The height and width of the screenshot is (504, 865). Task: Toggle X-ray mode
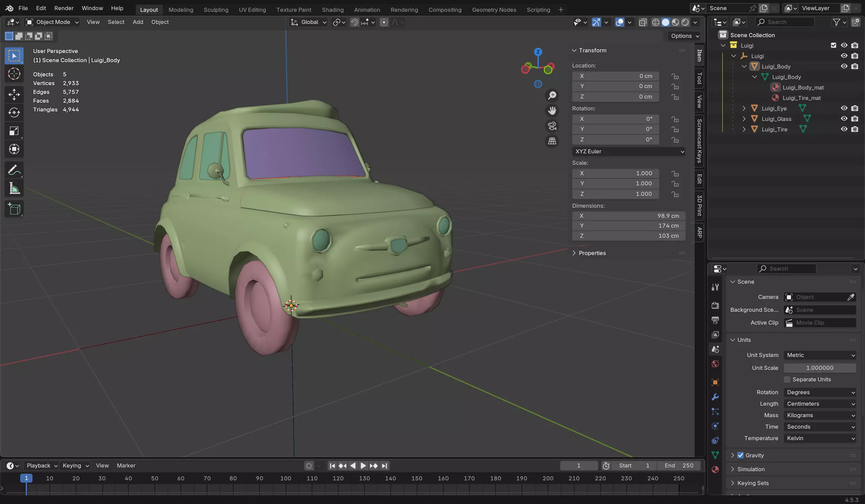[643, 22]
